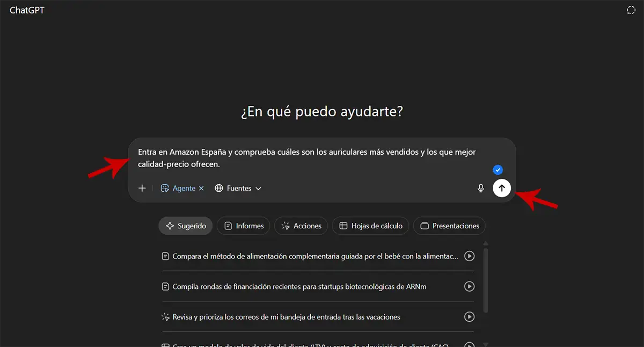Remove the Agente mode with its X

tap(202, 189)
